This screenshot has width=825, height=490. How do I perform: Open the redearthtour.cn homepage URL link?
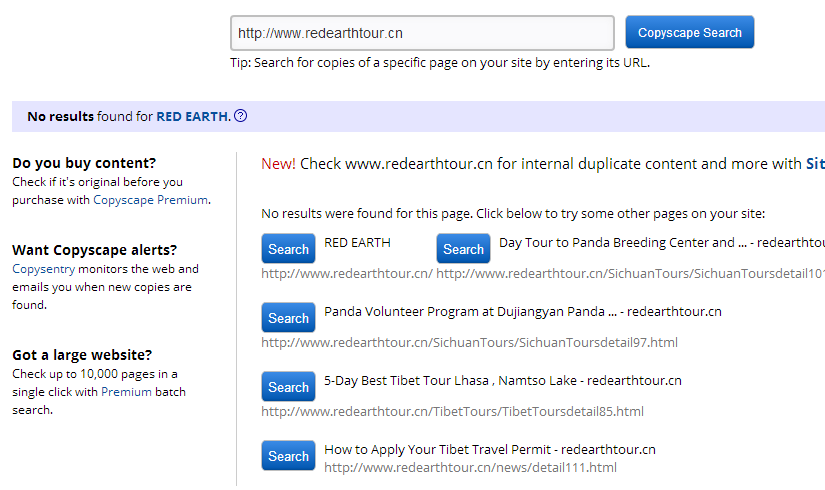[x=347, y=274]
